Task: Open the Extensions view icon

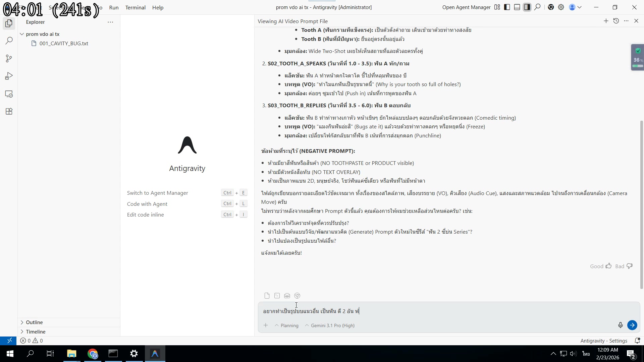Action: click(x=9, y=112)
